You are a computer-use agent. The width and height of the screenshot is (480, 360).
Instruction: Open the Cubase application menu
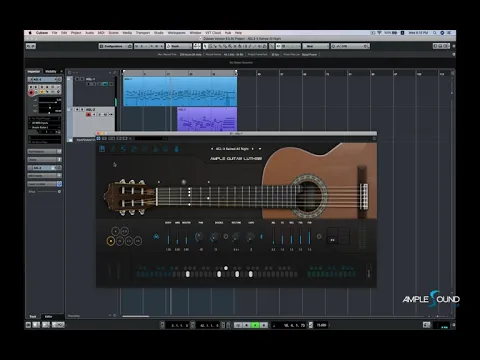pyautogui.click(x=42, y=33)
